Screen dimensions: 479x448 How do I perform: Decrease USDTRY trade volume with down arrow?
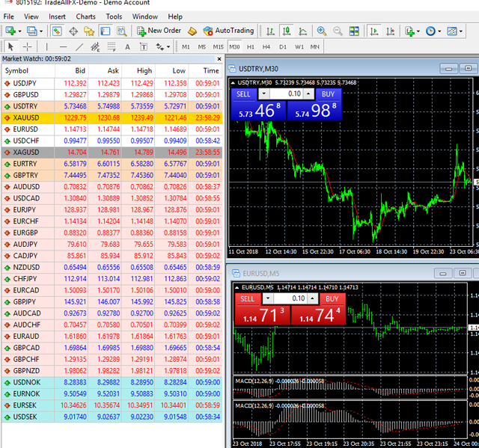pos(264,94)
